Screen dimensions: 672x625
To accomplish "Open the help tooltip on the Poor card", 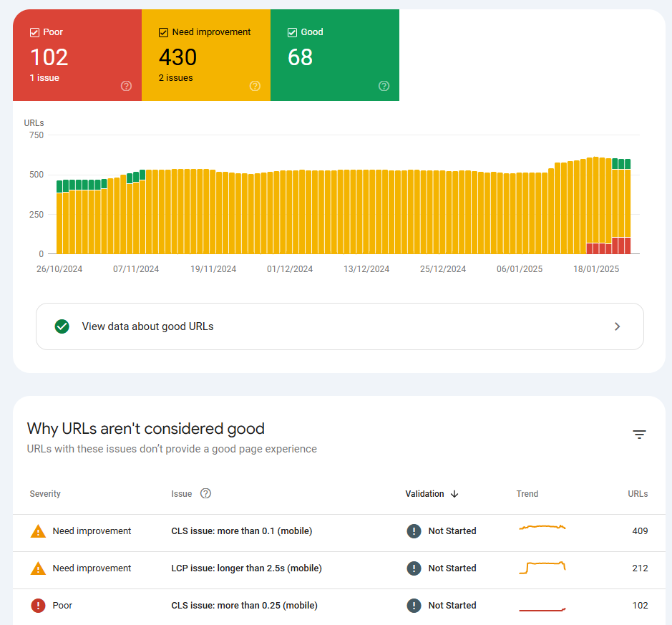I will [x=126, y=86].
